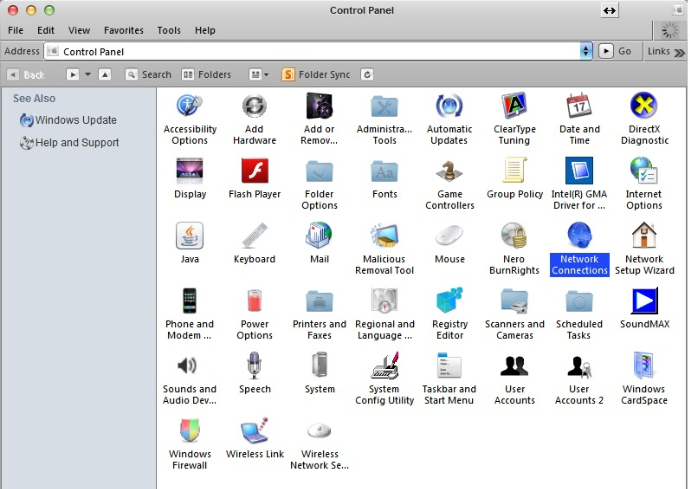Open DirectX Diagnostic tool
Viewport: 690px width, 489px height.
pos(644,119)
